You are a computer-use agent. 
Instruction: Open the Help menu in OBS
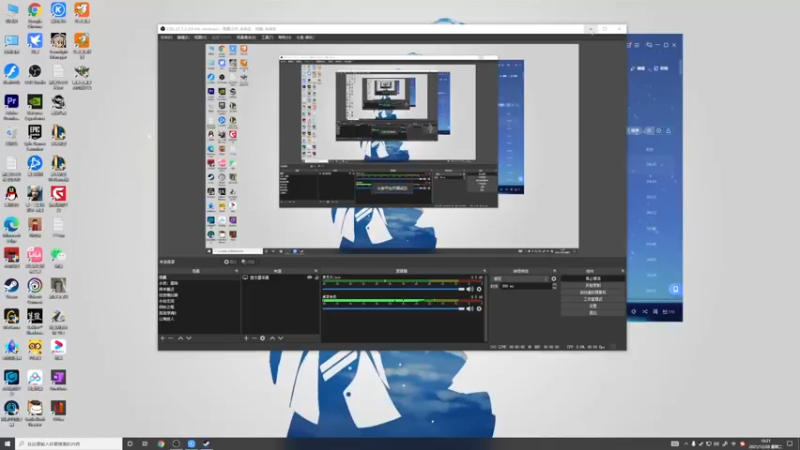[x=285, y=38]
